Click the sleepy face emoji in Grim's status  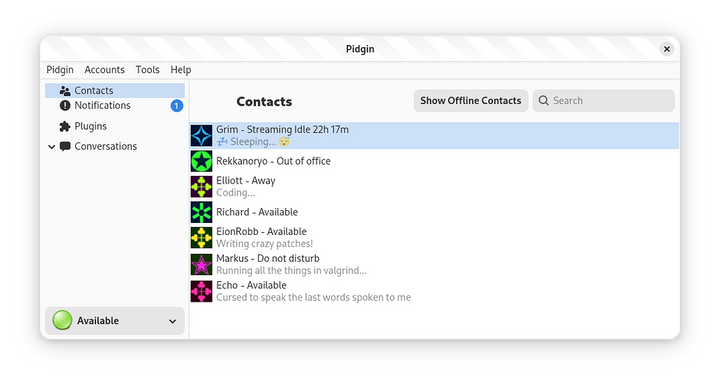point(284,141)
